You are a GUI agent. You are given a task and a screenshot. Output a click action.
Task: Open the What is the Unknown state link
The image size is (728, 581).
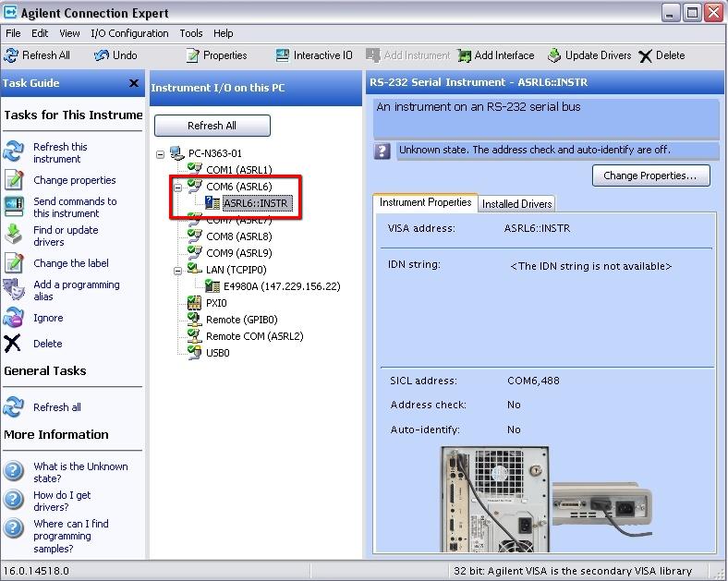click(80, 472)
